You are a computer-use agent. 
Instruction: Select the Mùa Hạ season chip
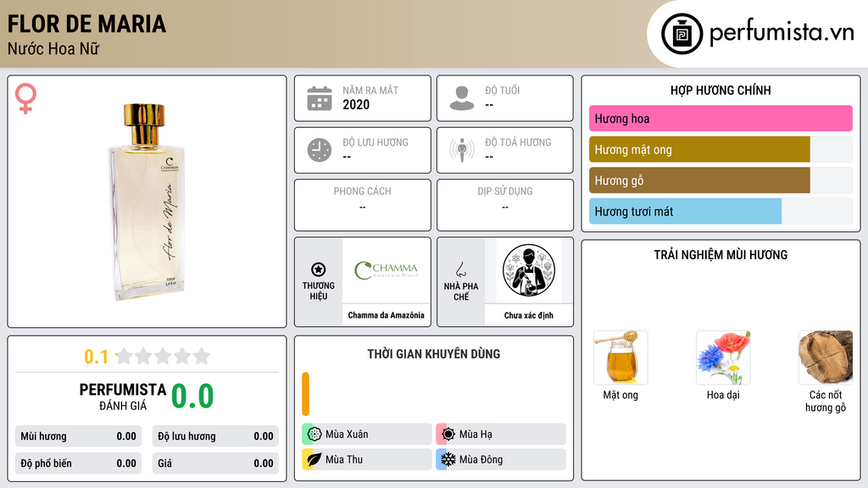[501, 434]
